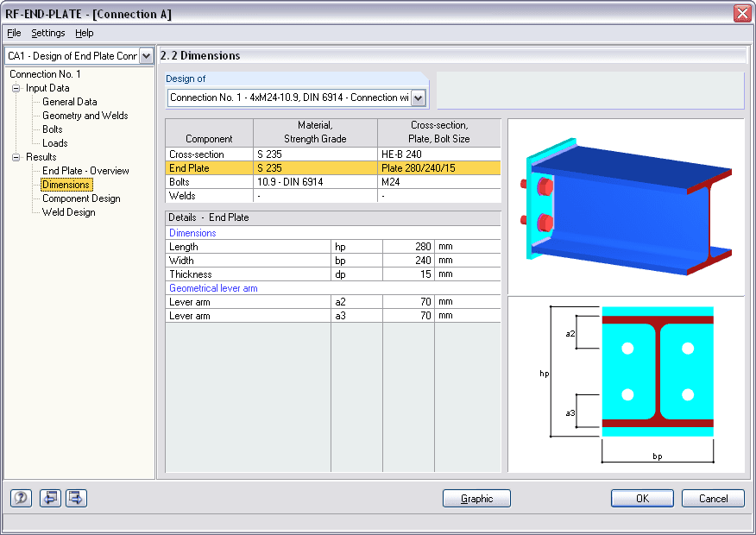This screenshot has height=535, width=756.
Task: Select the Cross-section component row
Action: click(332, 154)
